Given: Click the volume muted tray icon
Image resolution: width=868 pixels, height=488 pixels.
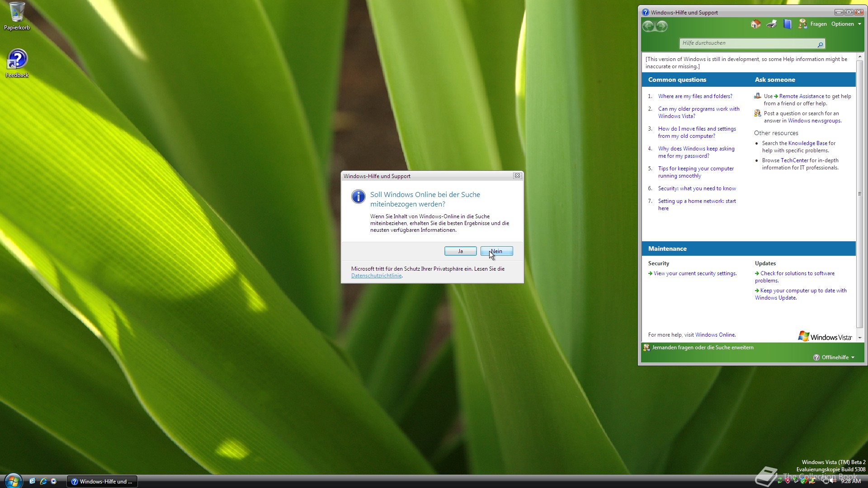Looking at the screenshot, I should 833,481.
